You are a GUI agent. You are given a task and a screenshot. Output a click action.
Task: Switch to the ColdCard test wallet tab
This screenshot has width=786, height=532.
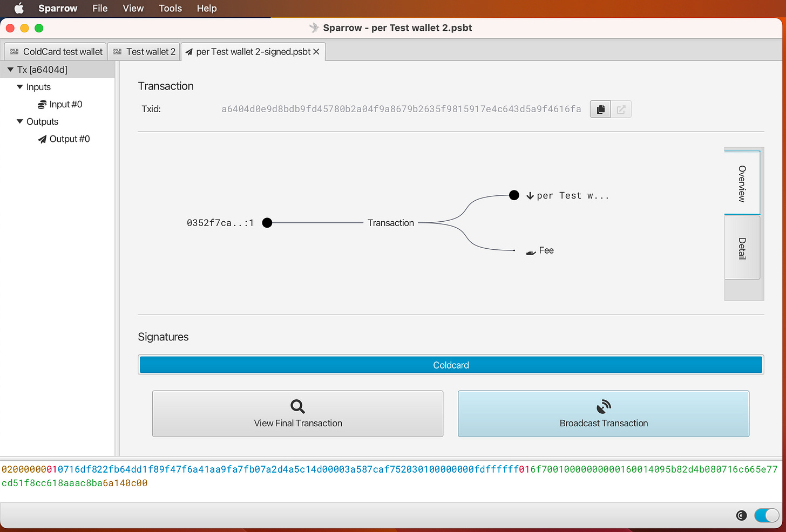[x=56, y=52]
